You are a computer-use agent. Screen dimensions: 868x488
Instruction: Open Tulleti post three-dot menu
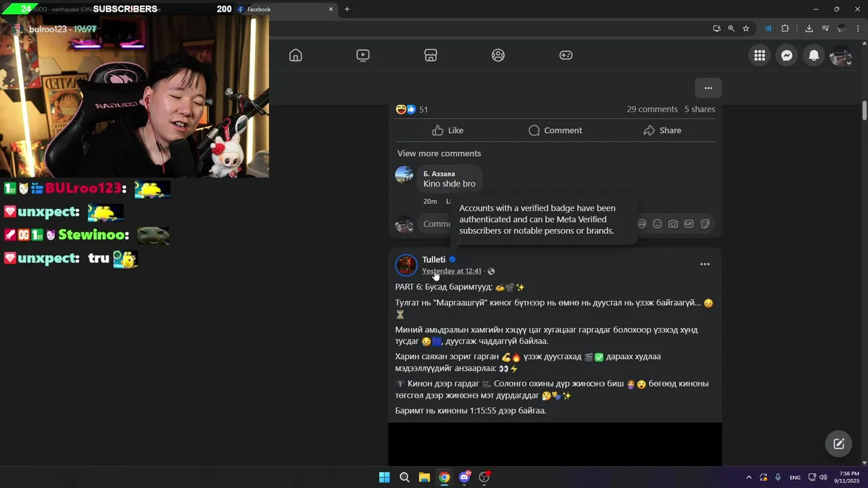[x=705, y=264]
